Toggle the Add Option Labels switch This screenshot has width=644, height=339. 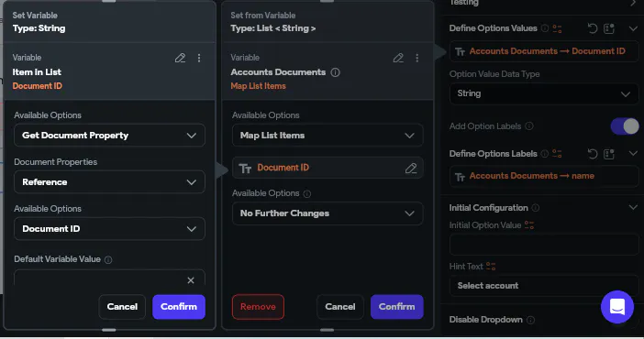[625, 126]
